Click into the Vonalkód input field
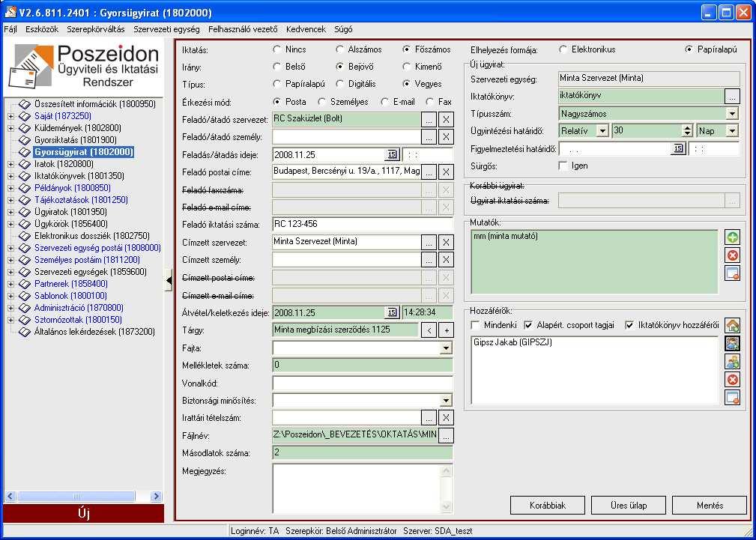The image size is (756, 540). [363, 383]
